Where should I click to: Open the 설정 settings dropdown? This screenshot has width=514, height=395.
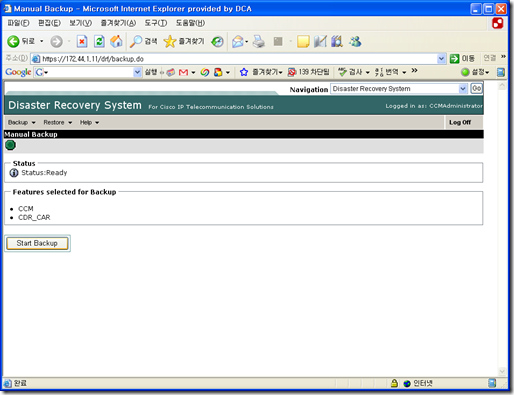[x=475, y=72]
